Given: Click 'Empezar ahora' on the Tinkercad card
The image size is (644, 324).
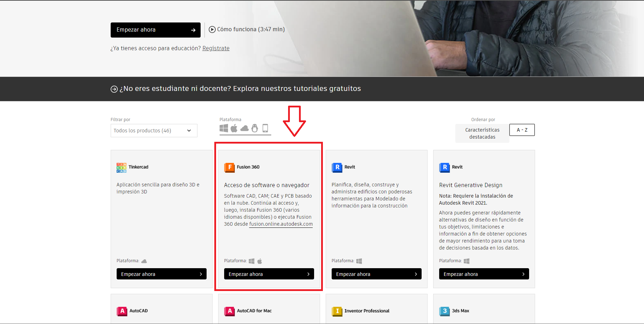Looking at the screenshot, I should 162,274.
